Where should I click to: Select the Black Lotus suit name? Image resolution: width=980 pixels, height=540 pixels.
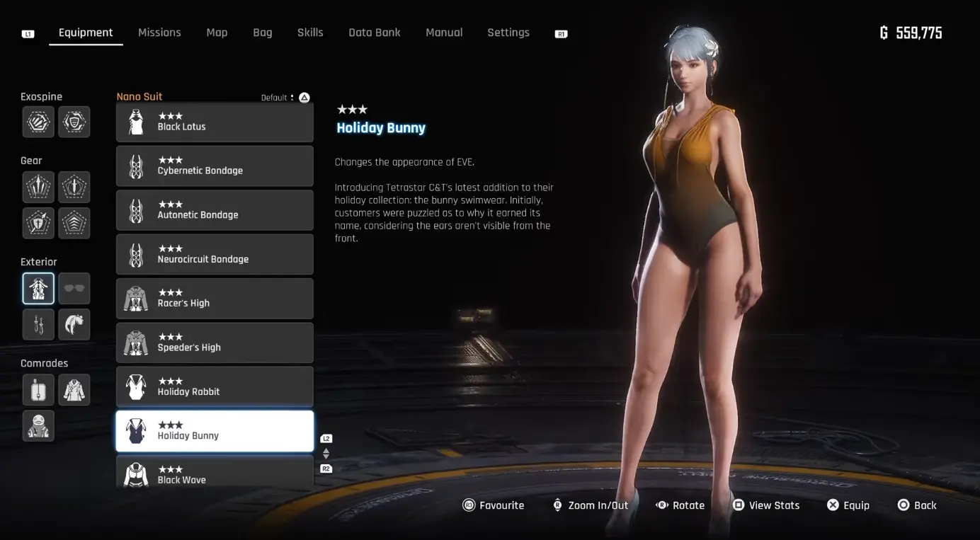point(181,127)
